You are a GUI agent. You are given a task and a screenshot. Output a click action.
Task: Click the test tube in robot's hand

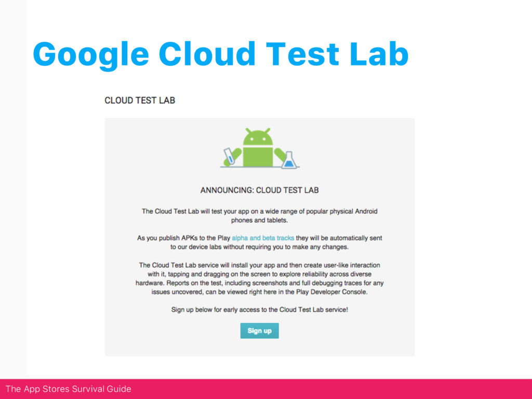(x=229, y=156)
